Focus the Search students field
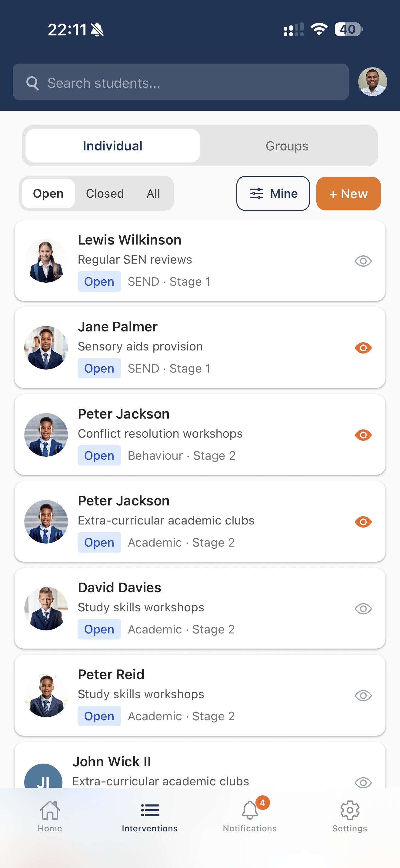The image size is (400, 868). (189, 83)
